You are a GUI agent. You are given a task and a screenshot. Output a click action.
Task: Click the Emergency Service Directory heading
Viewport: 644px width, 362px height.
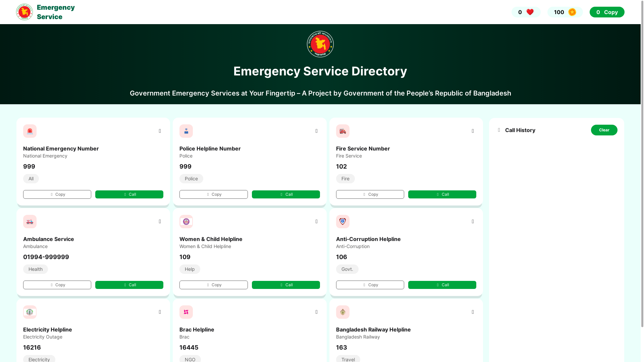pyautogui.click(x=320, y=71)
